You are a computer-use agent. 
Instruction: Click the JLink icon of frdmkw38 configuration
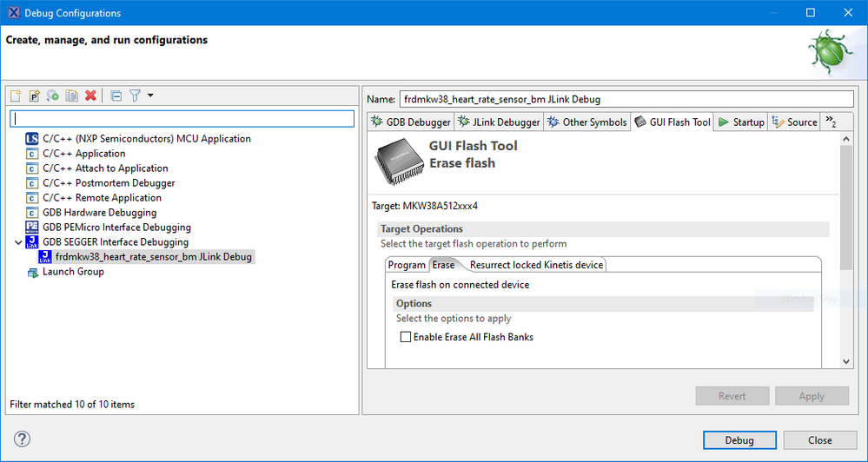tap(45, 257)
